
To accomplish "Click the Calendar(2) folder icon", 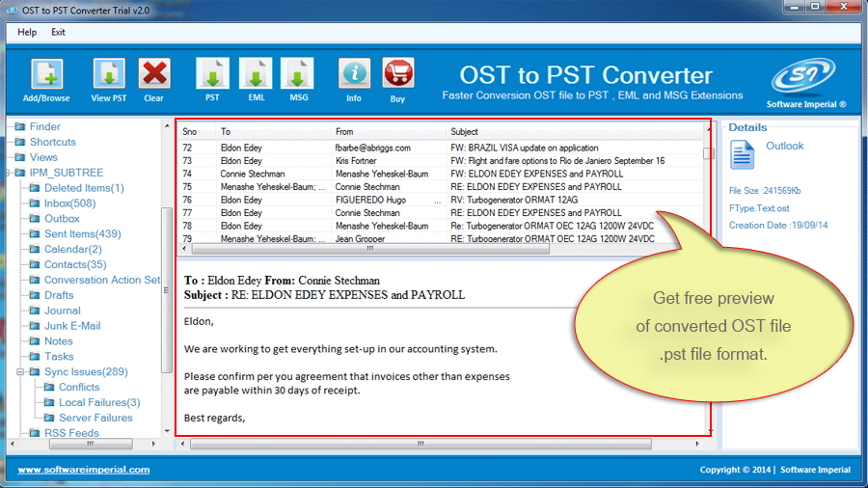I will click(35, 249).
